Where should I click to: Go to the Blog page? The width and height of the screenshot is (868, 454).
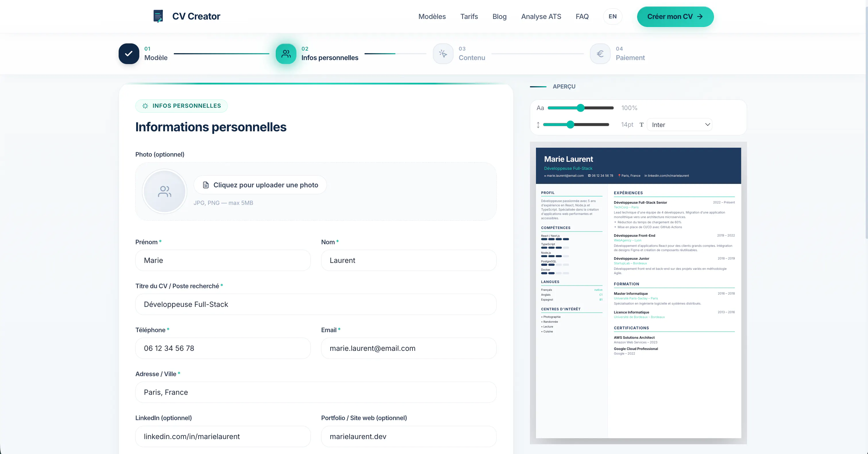pos(499,16)
